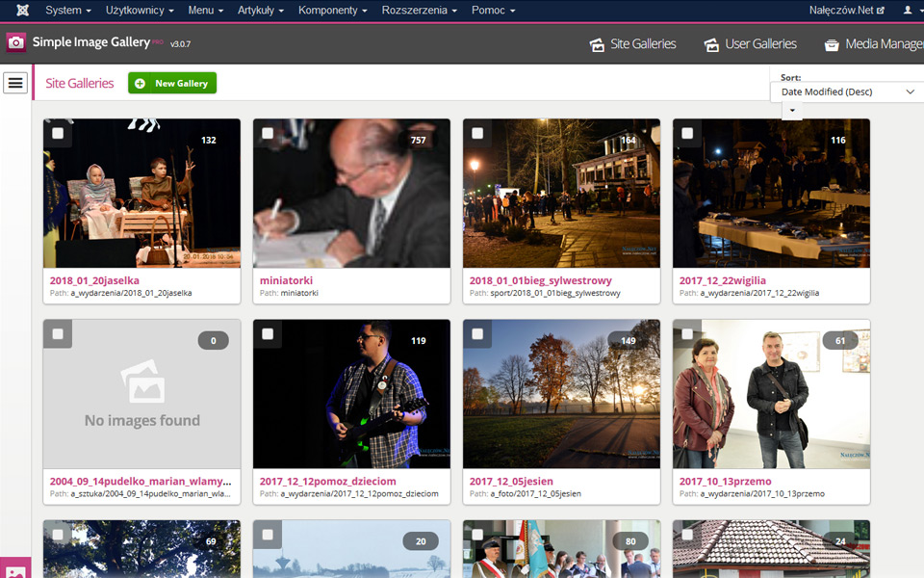
Task: Open the 2018_01_20jaselka gallery title link
Action: (94, 280)
